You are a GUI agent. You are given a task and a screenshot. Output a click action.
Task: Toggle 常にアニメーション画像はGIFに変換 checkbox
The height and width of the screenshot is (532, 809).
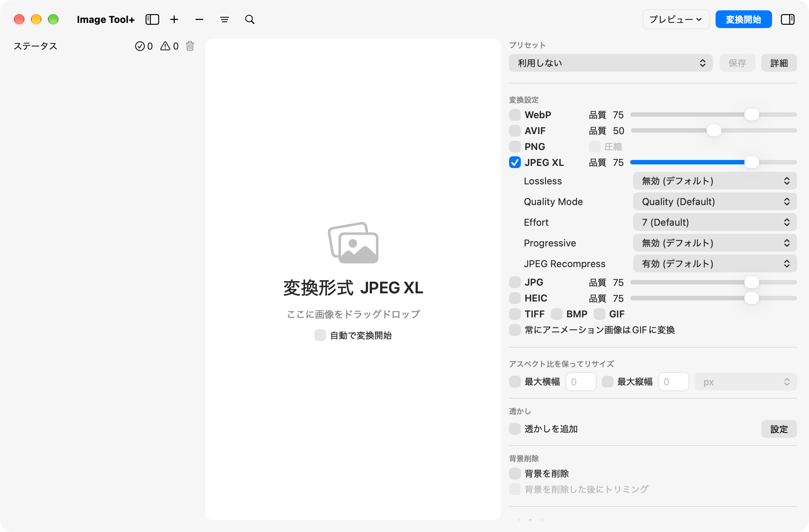click(515, 330)
